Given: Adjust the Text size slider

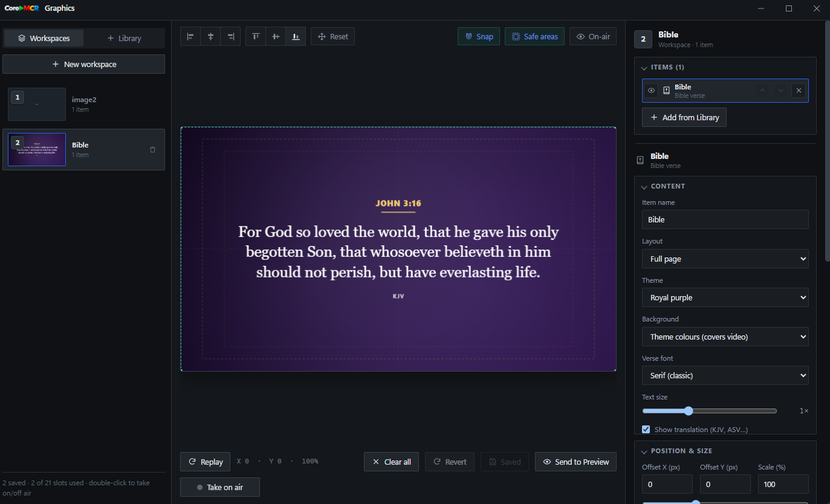Looking at the screenshot, I should tap(709, 411).
